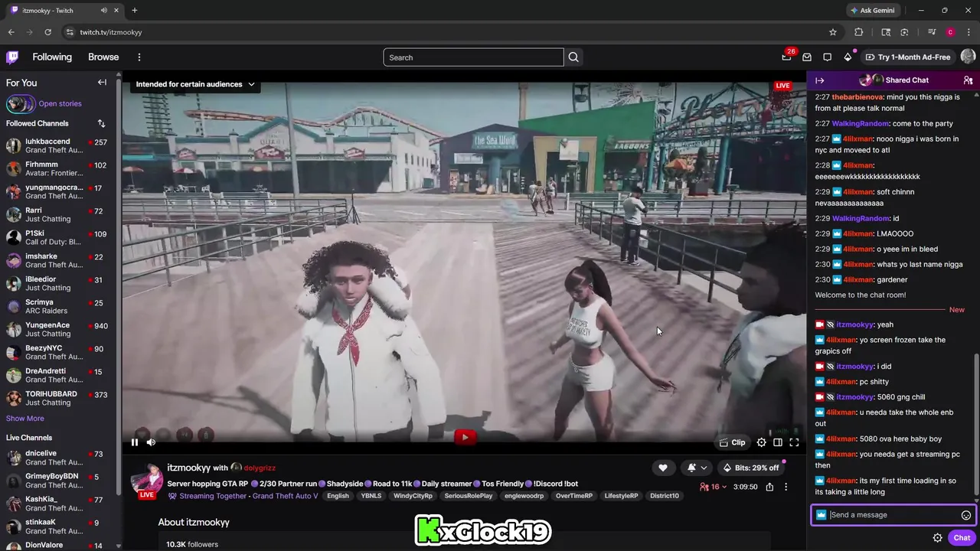Click Show More in followed channels

pos(25,419)
